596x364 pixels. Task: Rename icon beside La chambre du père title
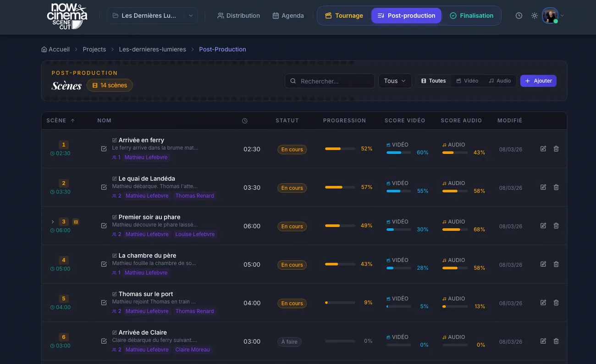[115, 255]
